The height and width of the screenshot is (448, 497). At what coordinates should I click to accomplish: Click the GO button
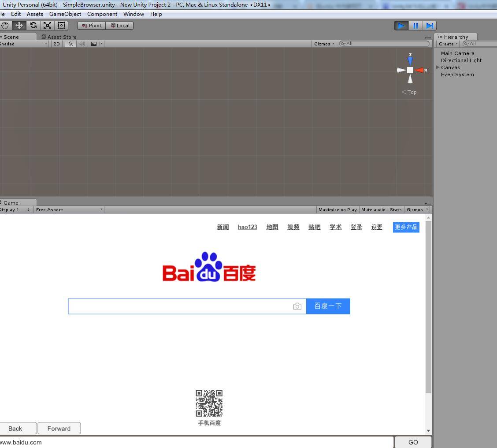[413, 442]
